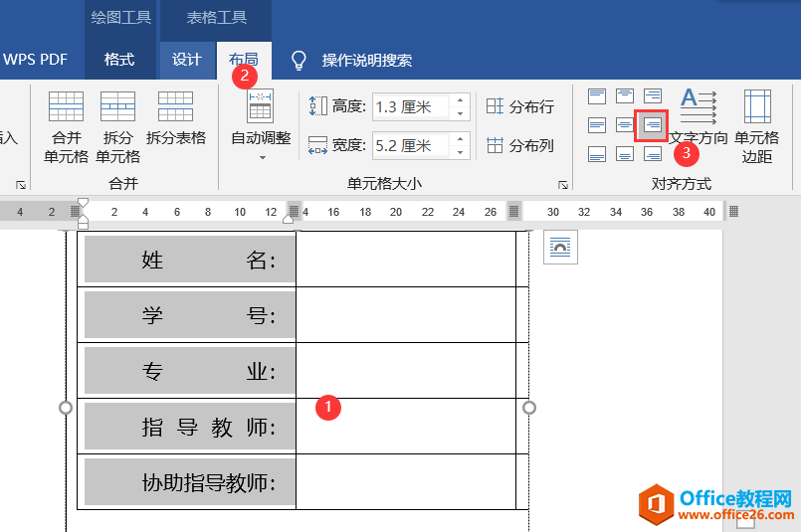Select the align bottom right icon
Screen dimensions: 801x532
(x=653, y=154)
